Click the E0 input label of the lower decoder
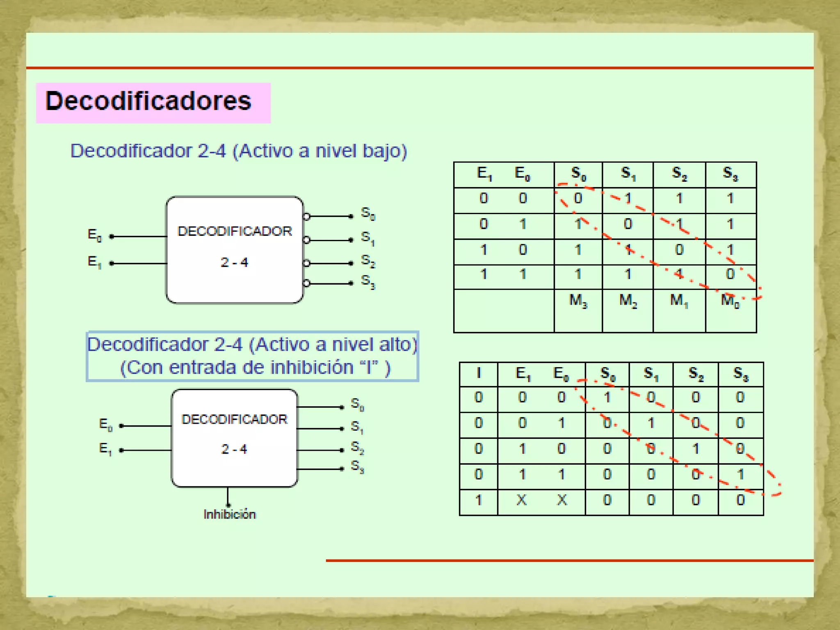 pyautogui.click(x=105, y=425)
